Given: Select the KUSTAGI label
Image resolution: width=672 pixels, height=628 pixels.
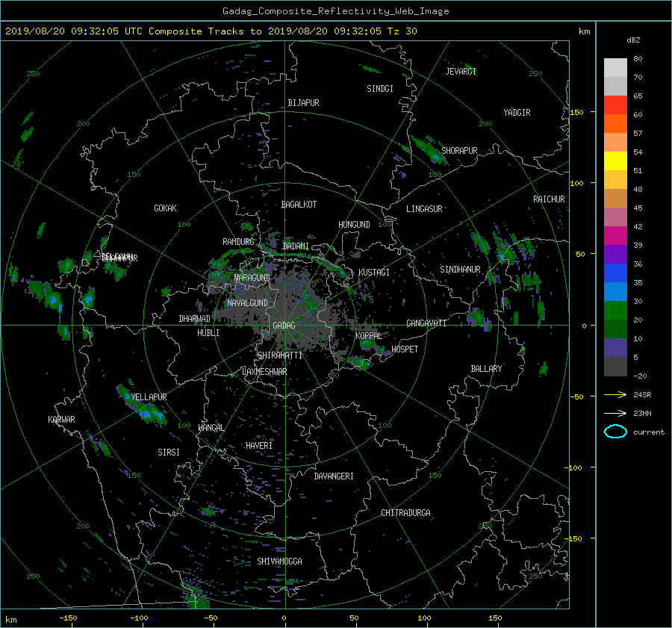Looking at the screenshot, I should [x=374, y=273].
